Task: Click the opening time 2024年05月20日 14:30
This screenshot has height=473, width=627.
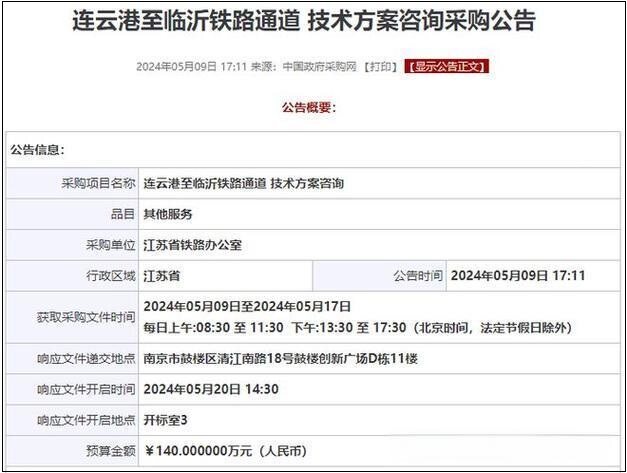Action: [x=211, y=389]
